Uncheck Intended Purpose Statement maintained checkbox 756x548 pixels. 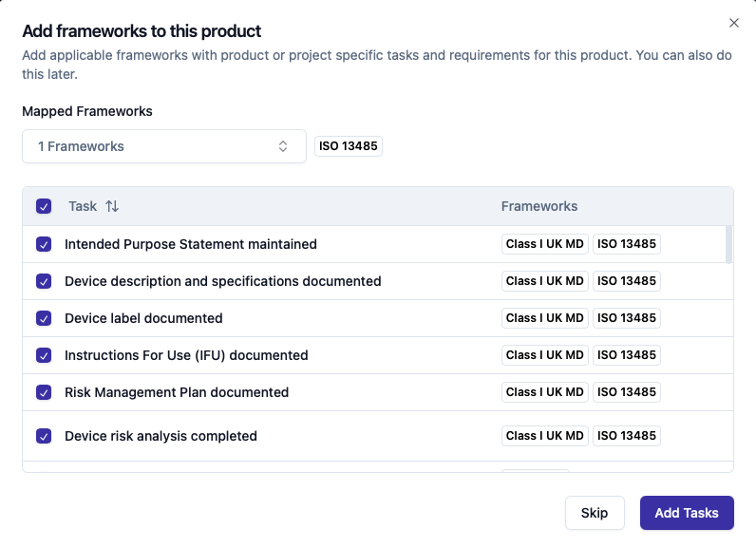(44, 244)
